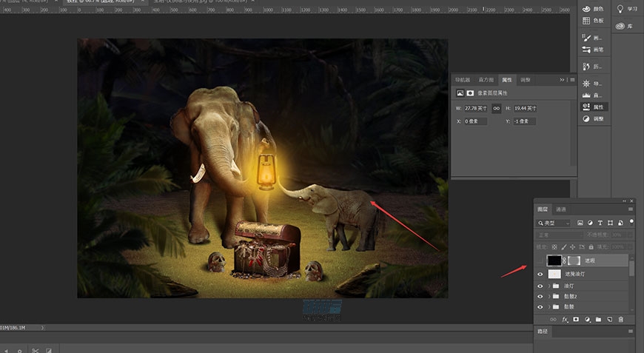Open the 路径 panel flyout menu
Screen dimensions: 644x353
coord(631,332)
